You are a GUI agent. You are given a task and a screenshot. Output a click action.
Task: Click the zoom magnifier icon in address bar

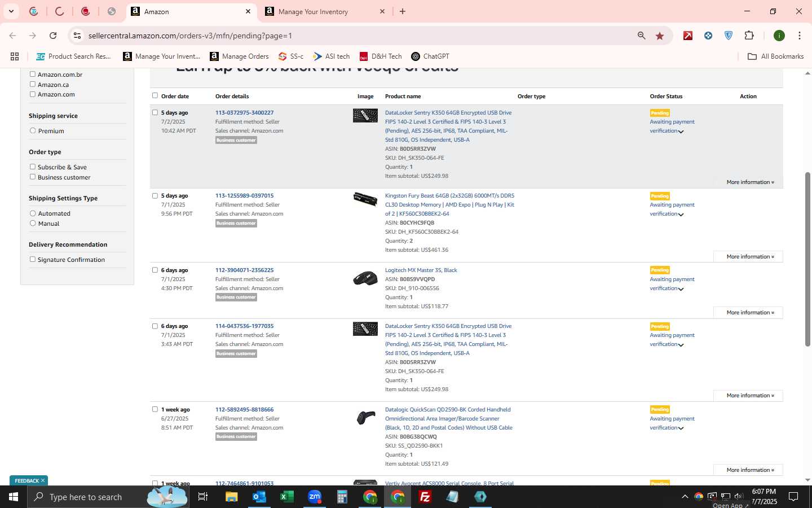(641, 36)
